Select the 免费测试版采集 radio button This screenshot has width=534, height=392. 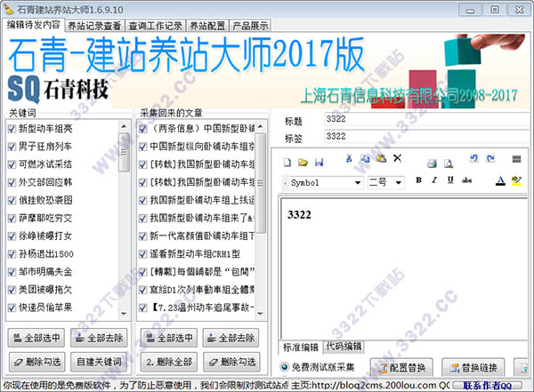click(x=285, y=367)
